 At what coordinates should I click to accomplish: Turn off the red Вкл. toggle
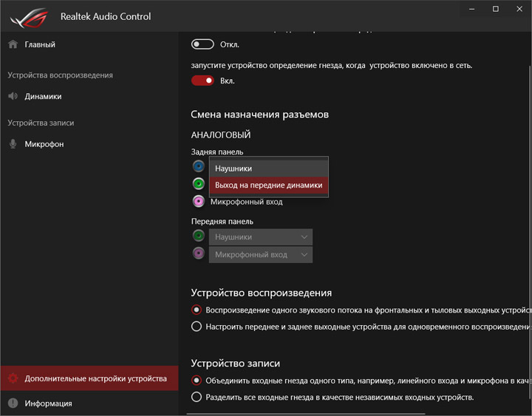click(x=202, y=81)
